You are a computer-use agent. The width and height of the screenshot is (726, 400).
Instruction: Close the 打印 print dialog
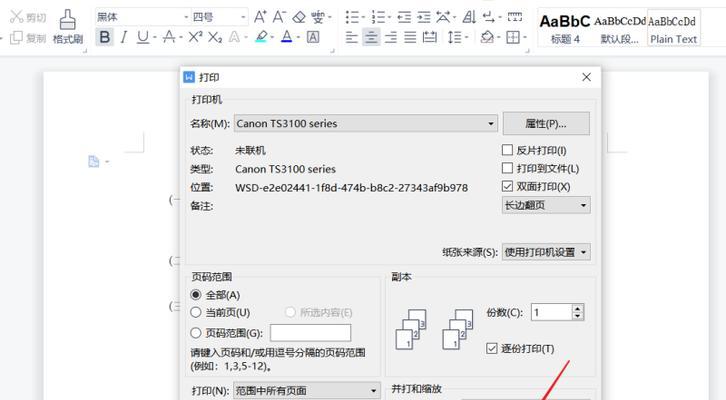point(586,77)
